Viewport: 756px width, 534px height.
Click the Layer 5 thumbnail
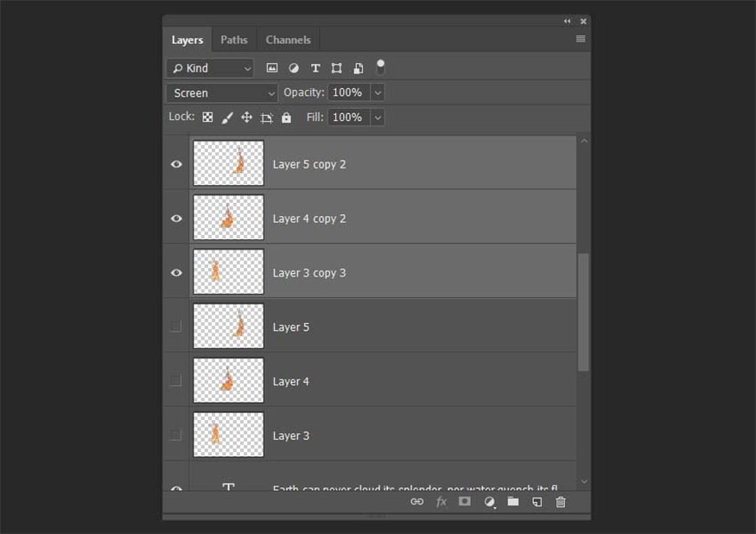coord(229,326)
